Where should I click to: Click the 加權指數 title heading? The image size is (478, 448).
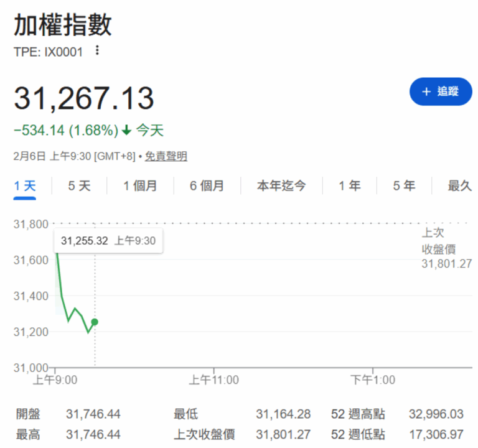[63, 26]
